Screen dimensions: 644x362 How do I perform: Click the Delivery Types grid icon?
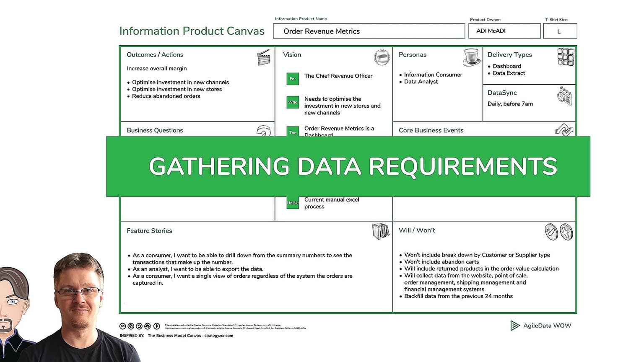pyautogui.click(x=566, y=57)
